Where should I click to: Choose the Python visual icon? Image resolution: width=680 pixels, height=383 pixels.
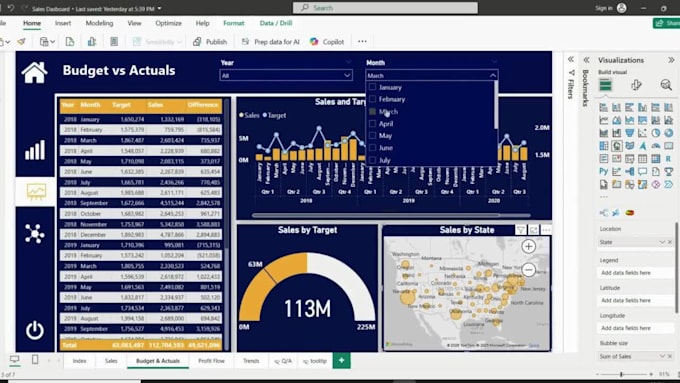tap(604, 171)
